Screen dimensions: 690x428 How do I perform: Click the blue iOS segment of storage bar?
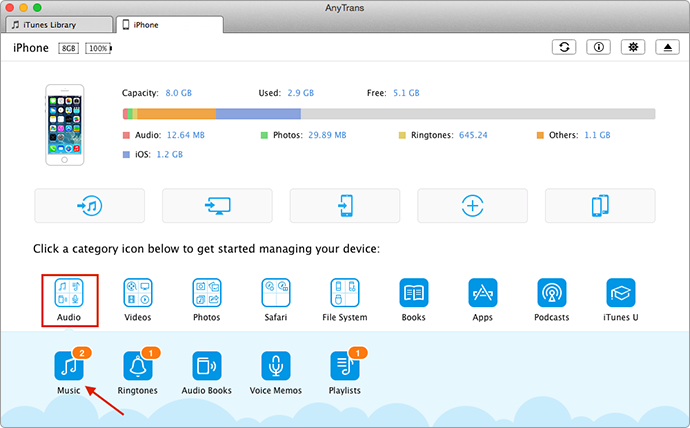(258, 114)
